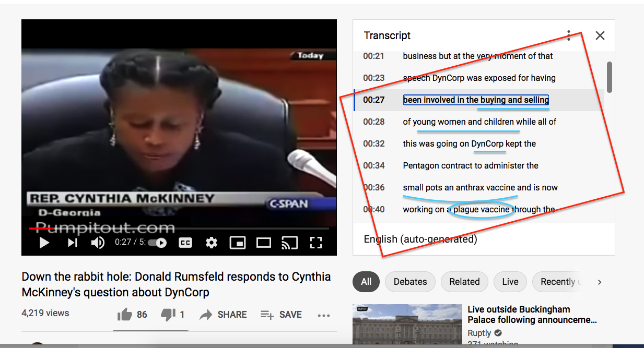Select the Live filter chip
Screen dimensions: 644x348
(x=510, y=282)
